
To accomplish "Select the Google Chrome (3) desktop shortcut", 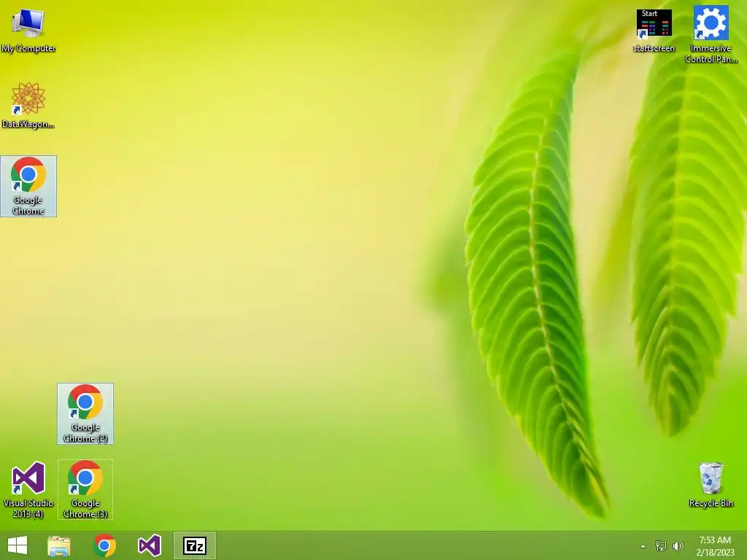I will pos(85,489).
